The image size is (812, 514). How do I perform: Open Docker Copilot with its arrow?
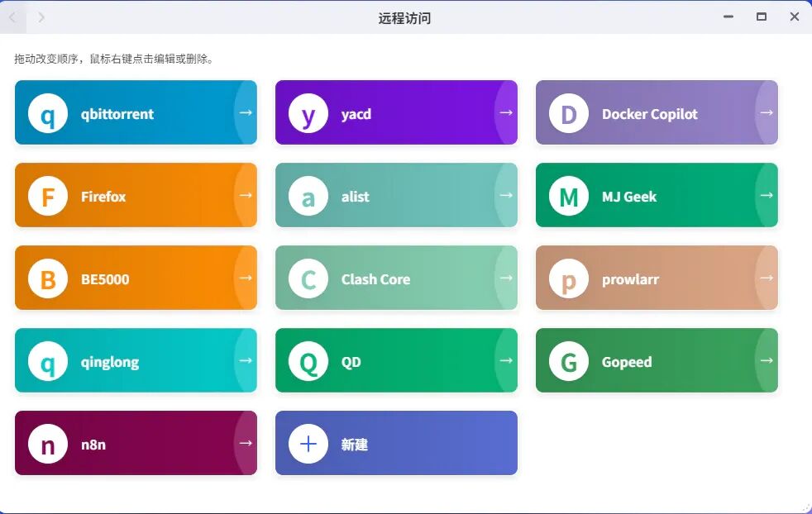coord(767,112)
